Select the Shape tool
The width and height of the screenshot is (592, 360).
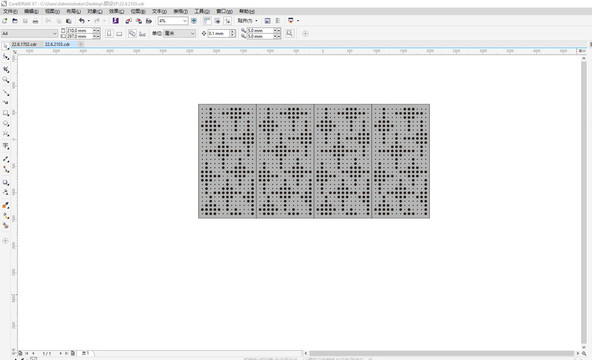[6, 57]
